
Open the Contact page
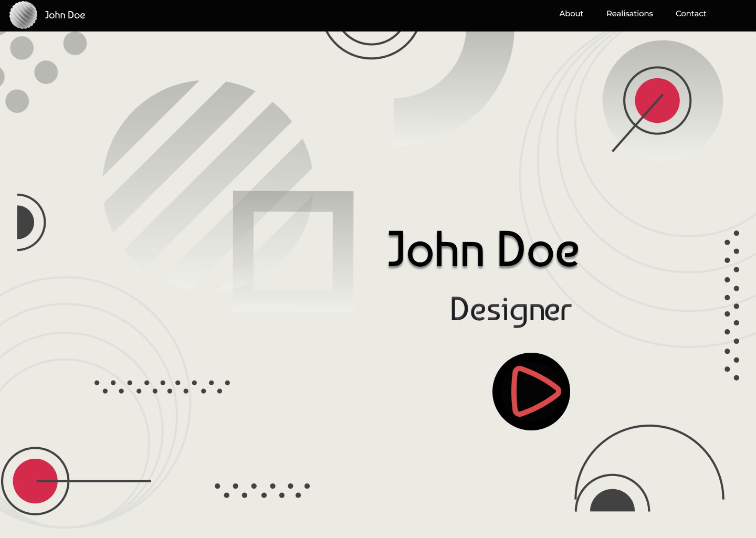pos(691,14)
